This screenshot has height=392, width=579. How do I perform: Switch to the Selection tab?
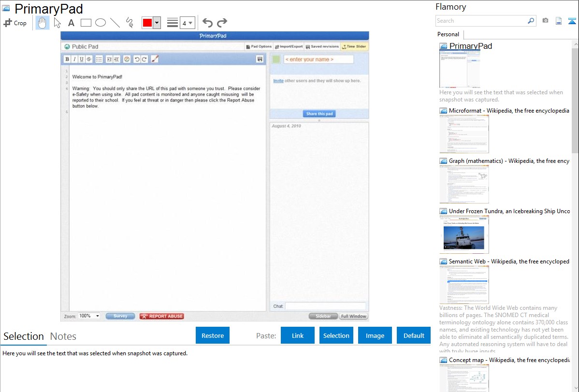(24, 336)
